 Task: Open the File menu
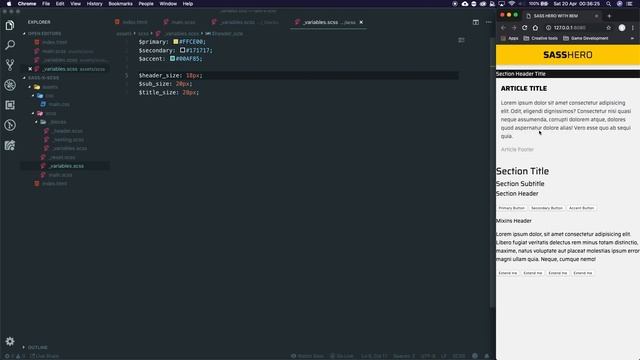(46, 4)
